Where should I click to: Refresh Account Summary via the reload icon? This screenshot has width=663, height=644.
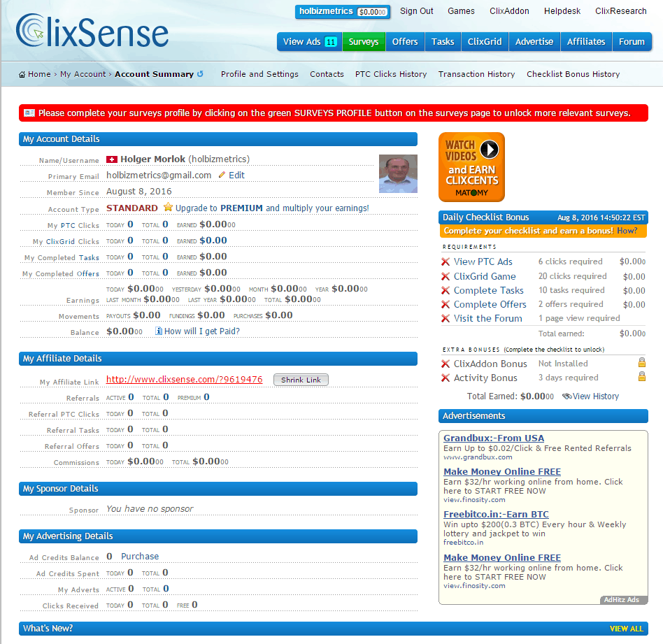[200, 74]
